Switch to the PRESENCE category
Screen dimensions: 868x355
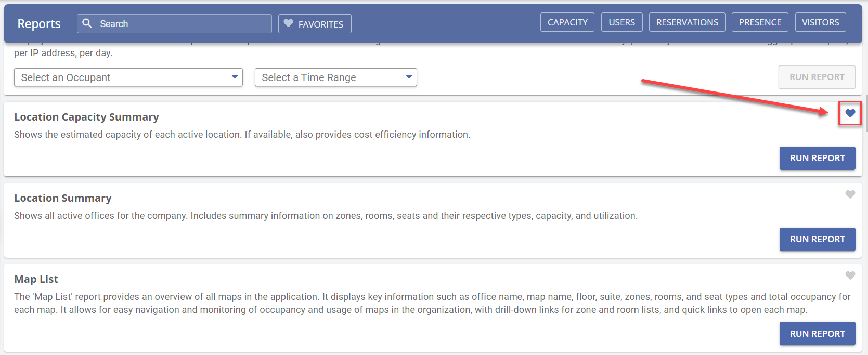click(x=760, y=22)
